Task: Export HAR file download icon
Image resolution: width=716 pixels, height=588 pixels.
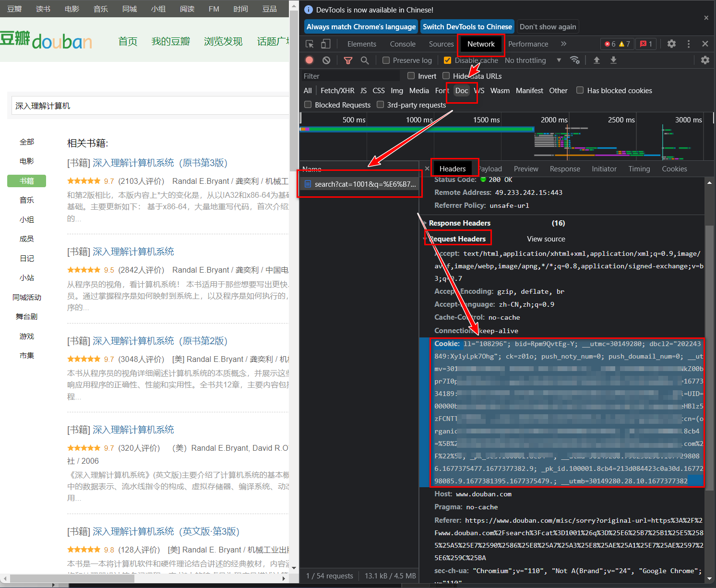Action: point(613,60)
